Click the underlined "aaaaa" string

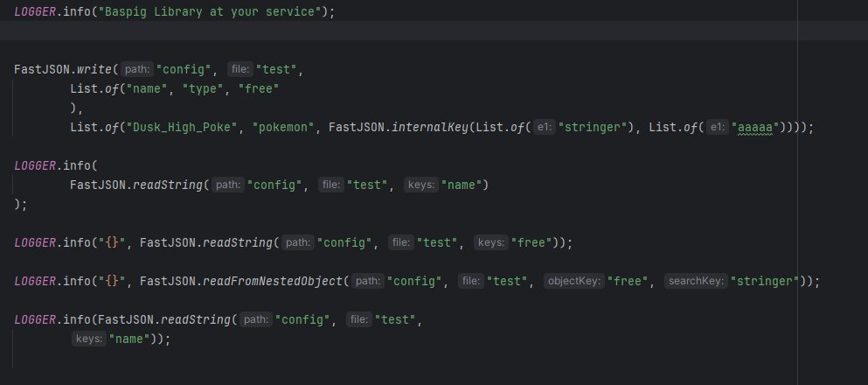[x=755, y=128]
